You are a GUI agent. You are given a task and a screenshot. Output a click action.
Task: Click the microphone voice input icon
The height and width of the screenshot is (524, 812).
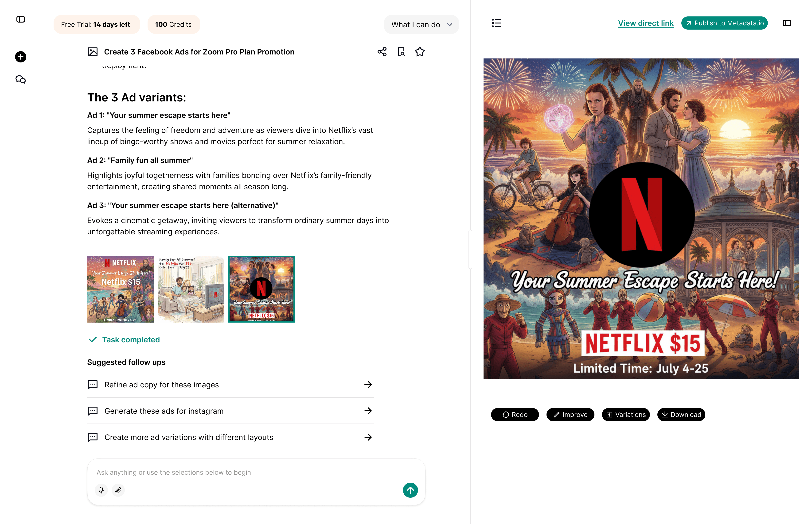tap(101, 490)
